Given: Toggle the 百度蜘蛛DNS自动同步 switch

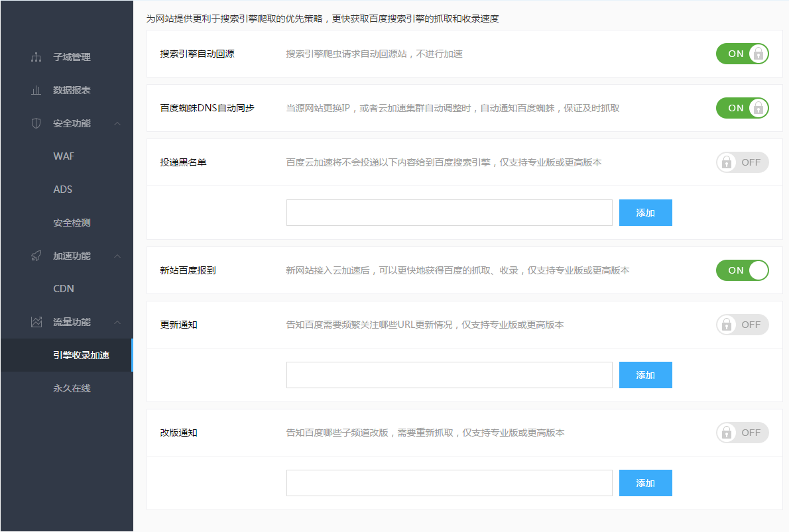Looking at the screenshot, I should pos(742,108).
